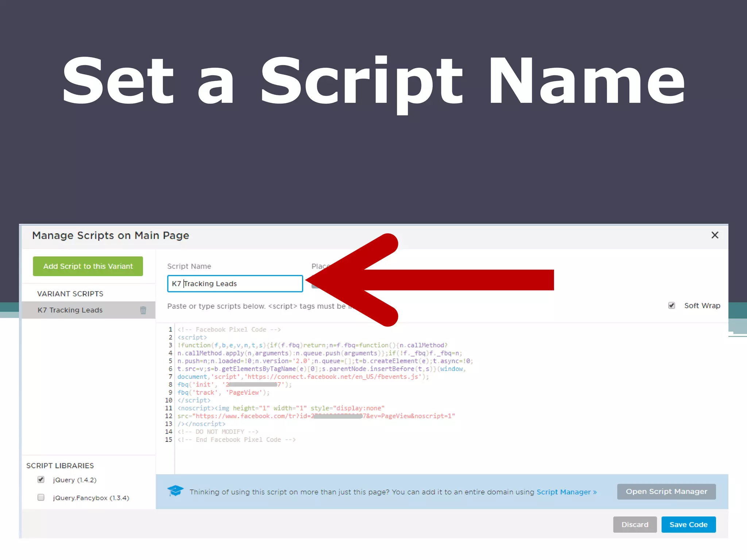Click the opening <script> tag line
747x560 pixels.
(x=192, y=337)
